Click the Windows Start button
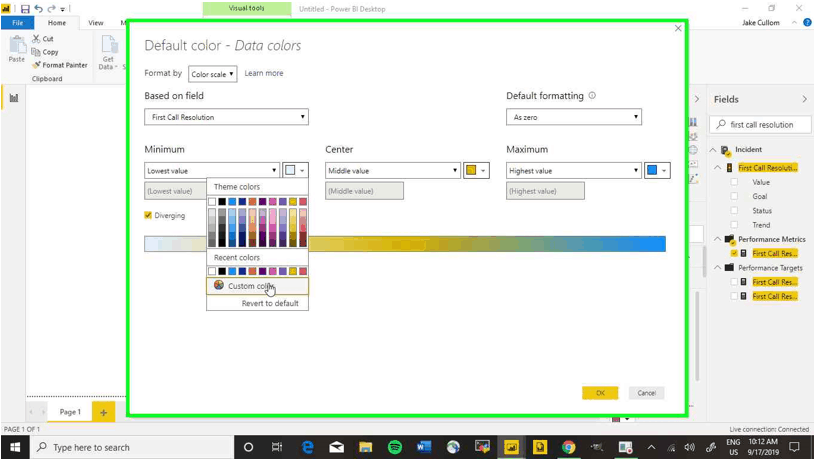 [x=15, y=447]
